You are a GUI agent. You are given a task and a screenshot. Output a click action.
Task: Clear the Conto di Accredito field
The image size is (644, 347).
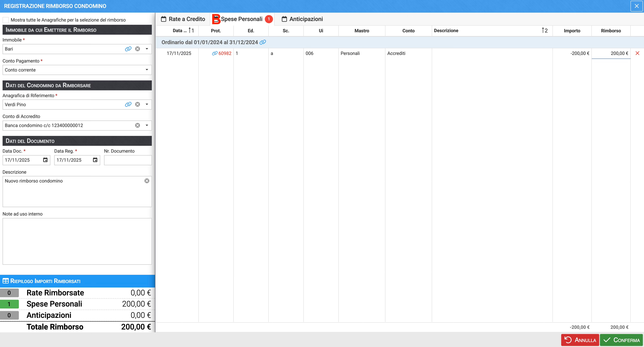click(138, 125)
